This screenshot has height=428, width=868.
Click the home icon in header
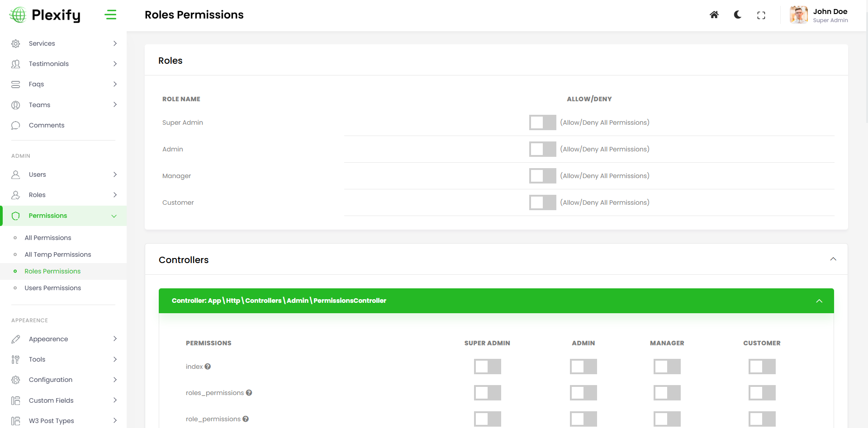coord(714,15)
